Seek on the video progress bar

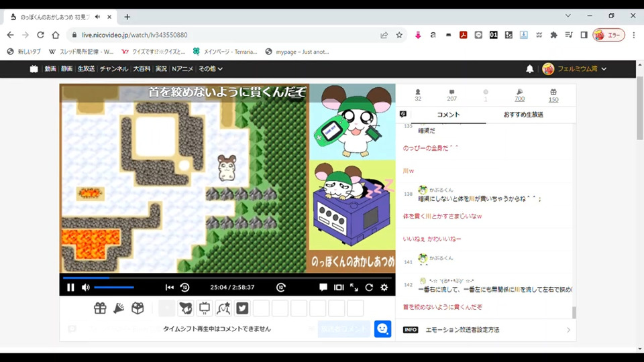(x=227, y=278)
